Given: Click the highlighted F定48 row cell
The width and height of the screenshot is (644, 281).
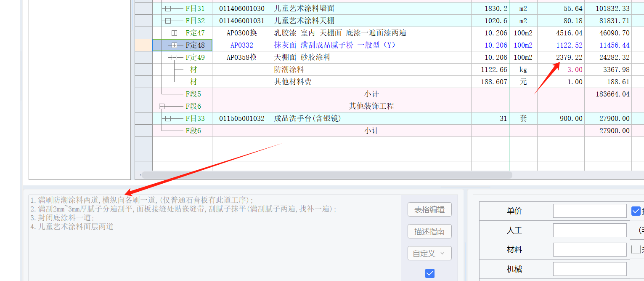Looking at the screenshot, I should 182,45.
